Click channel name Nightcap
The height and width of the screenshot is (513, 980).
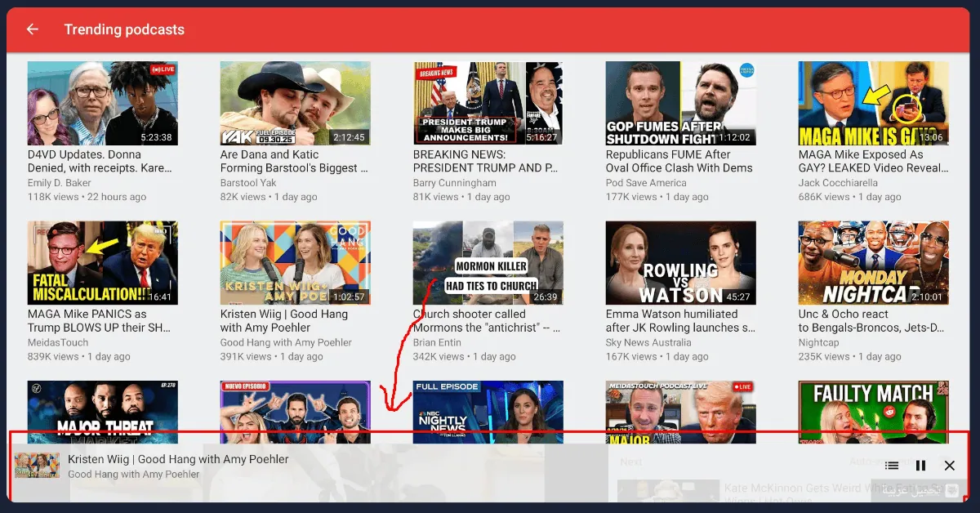point(819,343)
